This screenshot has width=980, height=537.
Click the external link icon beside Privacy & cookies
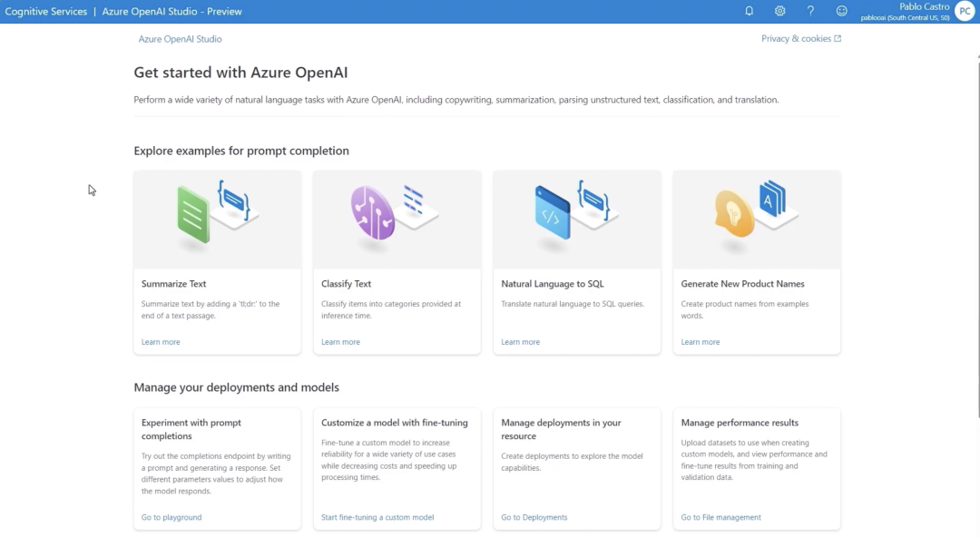tap(838, 38)
